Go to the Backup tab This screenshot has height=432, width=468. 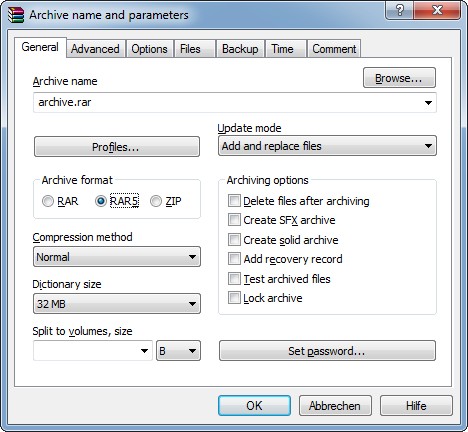(x=240, y=49)
